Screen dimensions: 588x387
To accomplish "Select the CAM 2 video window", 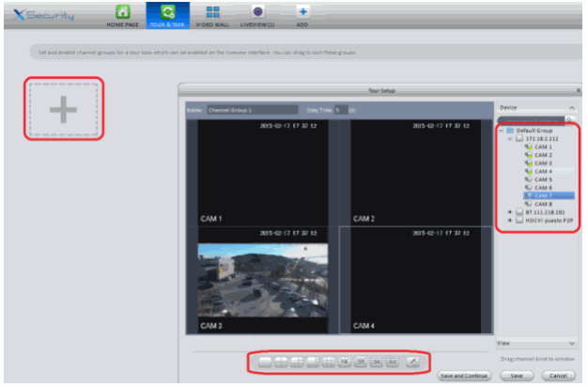I will (415, 173).
